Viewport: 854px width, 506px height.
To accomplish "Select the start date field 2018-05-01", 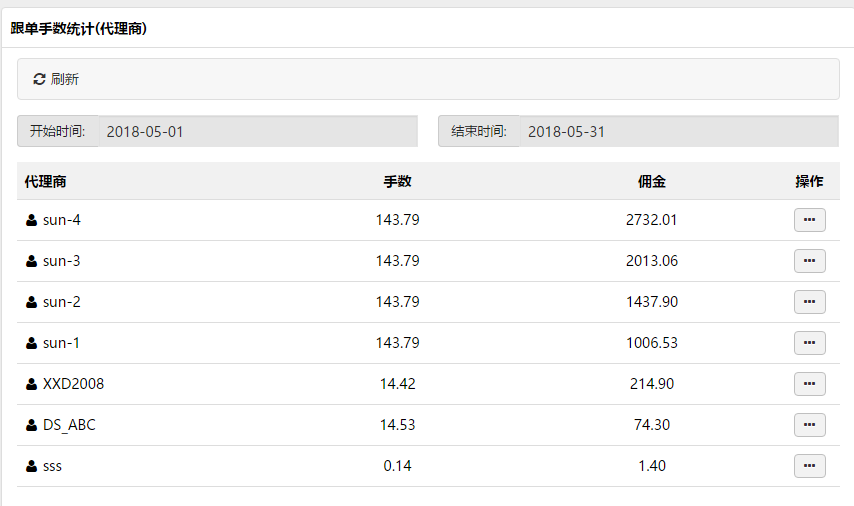I will pos(258,131).
